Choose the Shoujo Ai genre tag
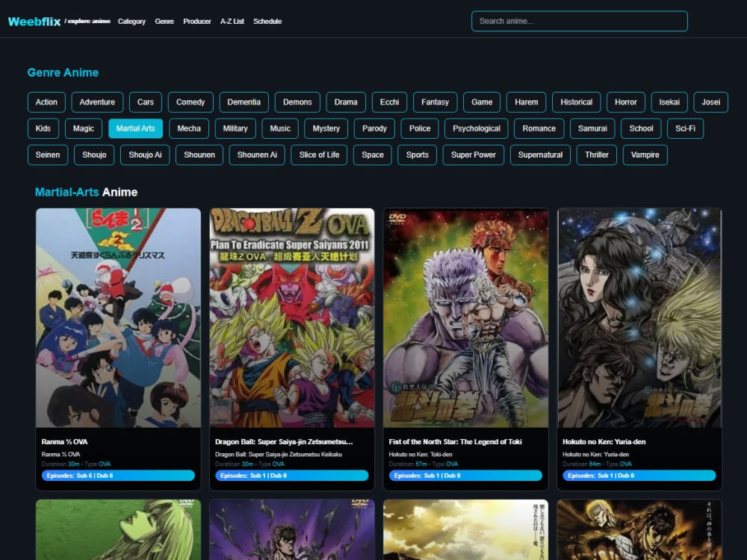The width and height of the screenshot is (747, 560). coord(146,155)
